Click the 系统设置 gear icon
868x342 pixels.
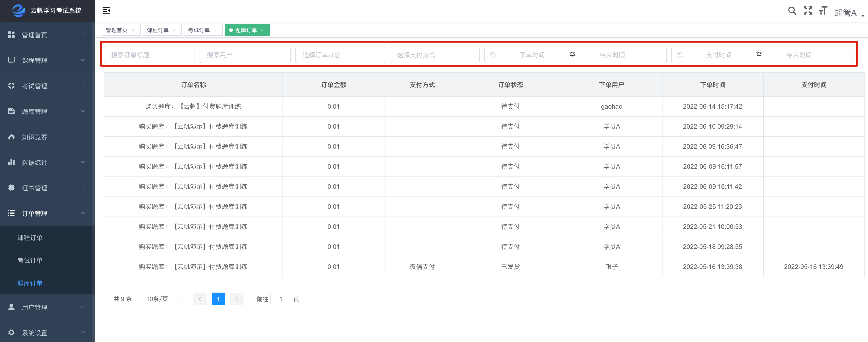[x=11, y=332]
